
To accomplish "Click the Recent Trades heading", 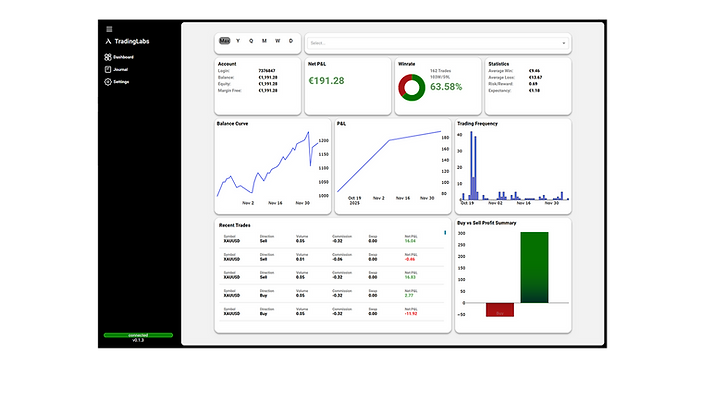I will click(x=235, y=225).
